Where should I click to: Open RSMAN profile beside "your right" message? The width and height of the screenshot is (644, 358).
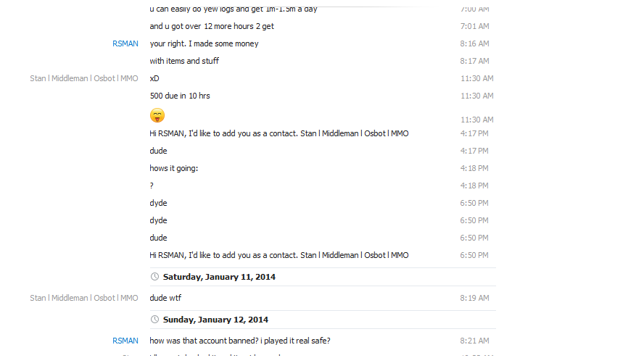pos(125,43)
